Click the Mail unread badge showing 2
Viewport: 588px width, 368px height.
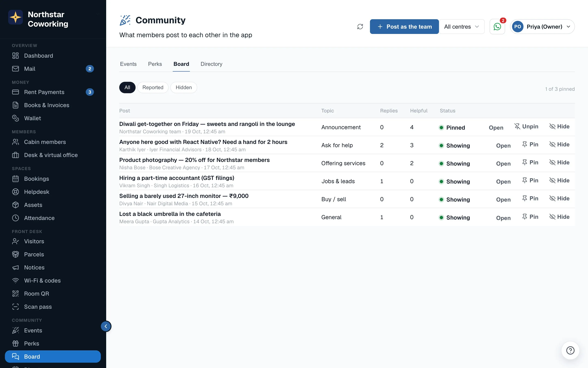[90, 69]
